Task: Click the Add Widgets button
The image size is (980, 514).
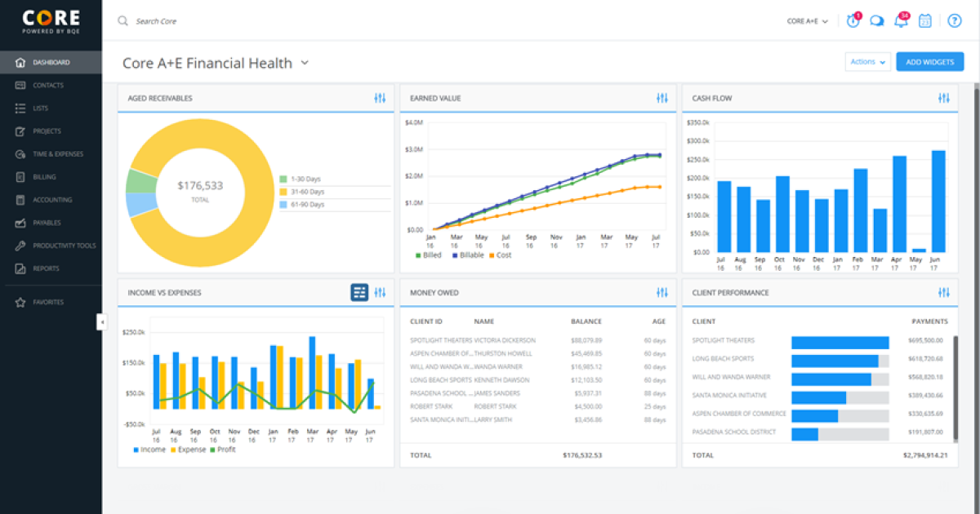Action: click(929, 62)
